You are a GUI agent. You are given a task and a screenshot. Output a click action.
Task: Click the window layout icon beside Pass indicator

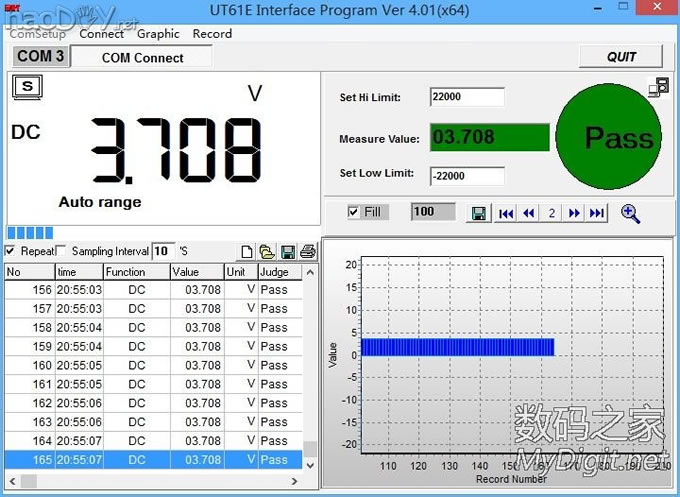tap(658, 88)
